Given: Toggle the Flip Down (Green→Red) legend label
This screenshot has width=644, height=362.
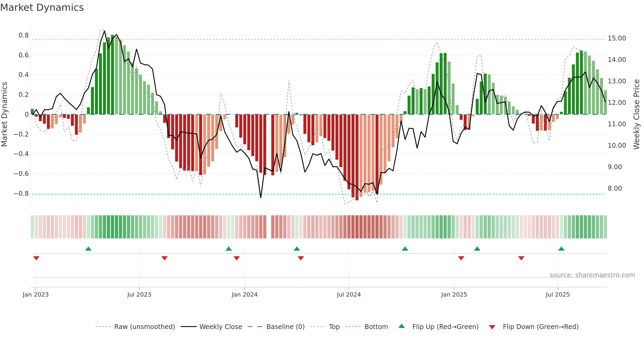Looking at the screenshot, I should tap(541, 327).
